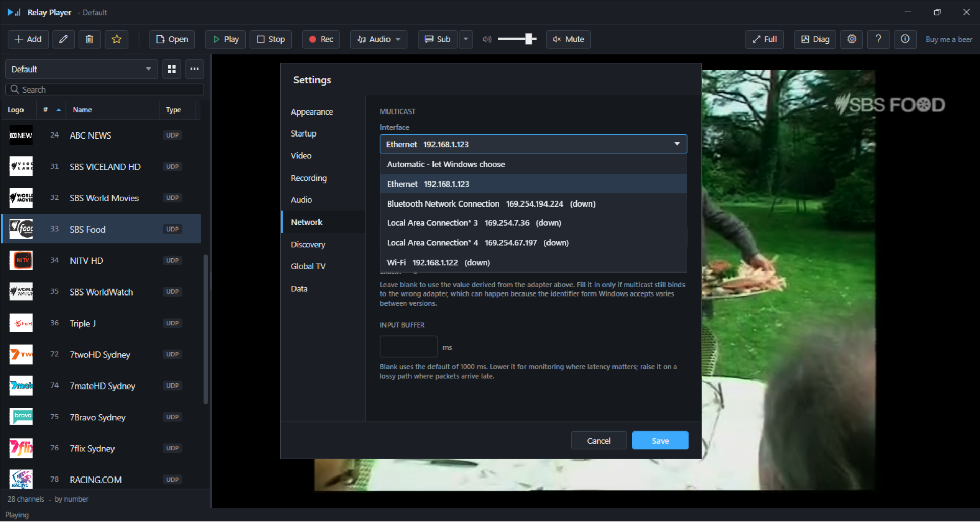Toggle subtitles with Sub button
The width and height of the screenshot is (980, 522).
(438, 39)
